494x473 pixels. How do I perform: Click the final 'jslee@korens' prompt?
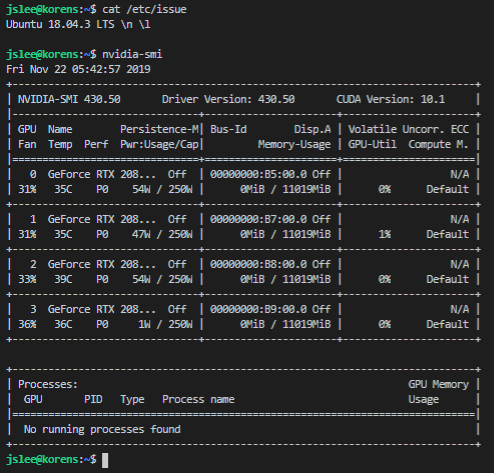tap(42, 459)
